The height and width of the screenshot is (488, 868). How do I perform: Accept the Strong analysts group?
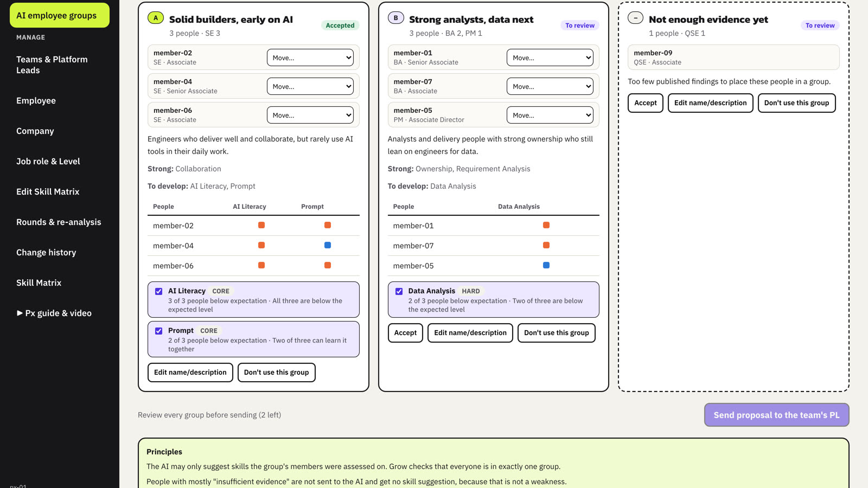point(405,333)
